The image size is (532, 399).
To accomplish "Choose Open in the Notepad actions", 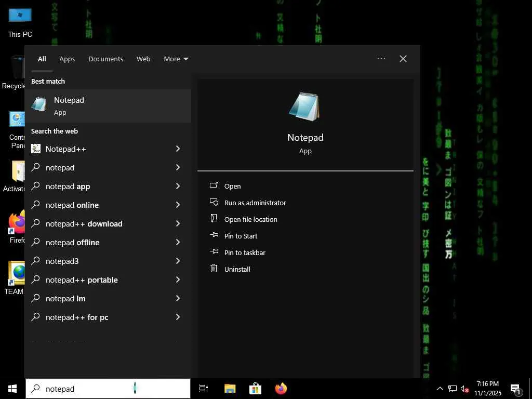I will coord(232,187).
